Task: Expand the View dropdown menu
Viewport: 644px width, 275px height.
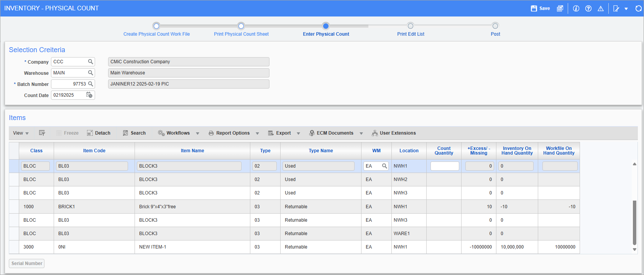Action: coord(21,133)
